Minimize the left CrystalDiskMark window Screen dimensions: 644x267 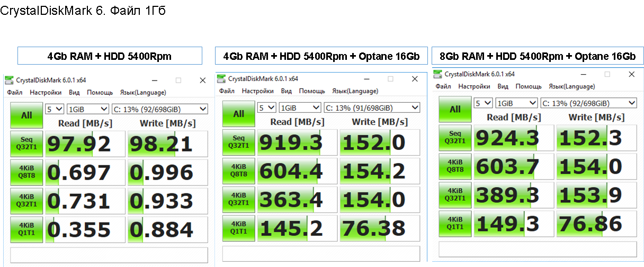(x=154, y=81)
